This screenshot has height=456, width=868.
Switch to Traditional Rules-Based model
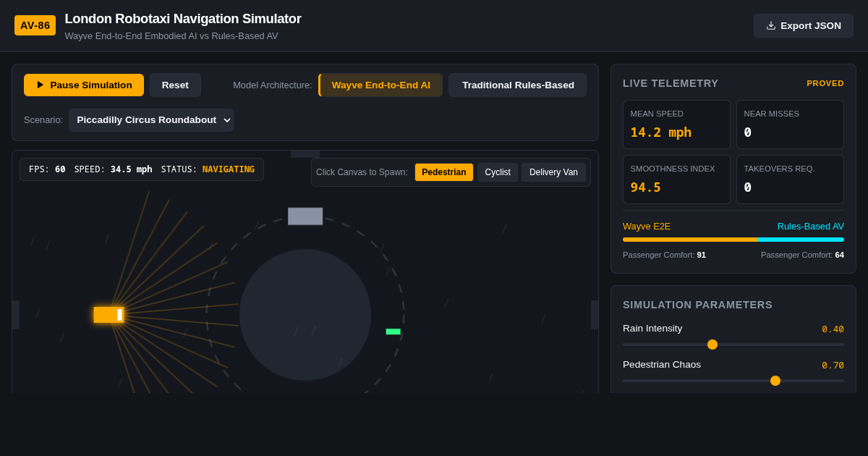point(518,85)
